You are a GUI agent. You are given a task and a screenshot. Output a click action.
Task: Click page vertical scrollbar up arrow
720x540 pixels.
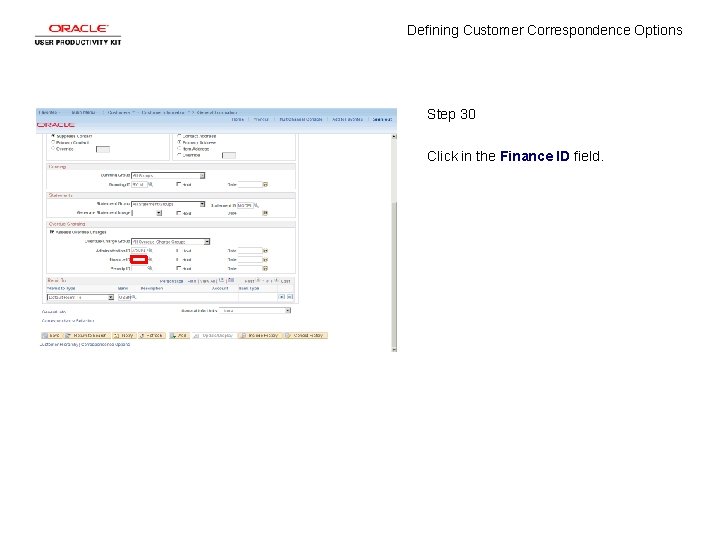pos(394,136)
